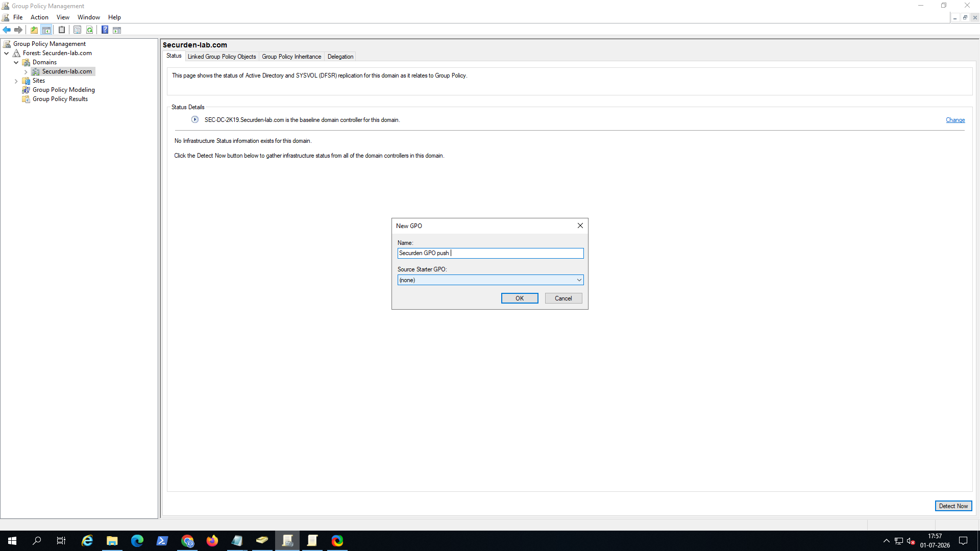Restore the inner MMC child window
Viewport: 980px width, 551px height.
coord(965,17)
